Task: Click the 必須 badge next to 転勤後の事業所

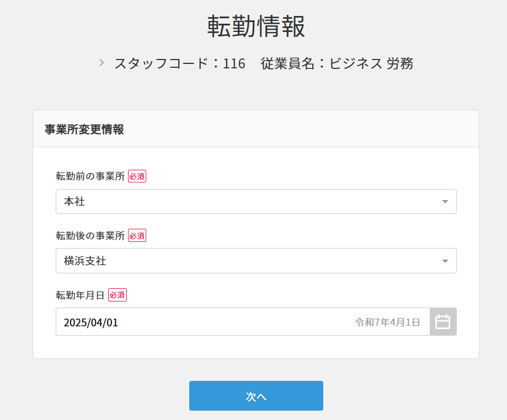Action: coord(136,235)
